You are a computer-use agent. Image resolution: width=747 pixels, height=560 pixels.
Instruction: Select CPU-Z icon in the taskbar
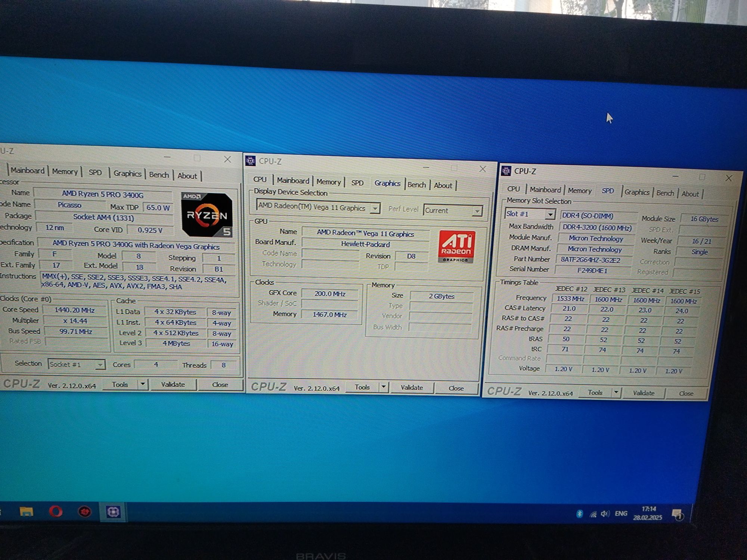[x=113, y=512]
